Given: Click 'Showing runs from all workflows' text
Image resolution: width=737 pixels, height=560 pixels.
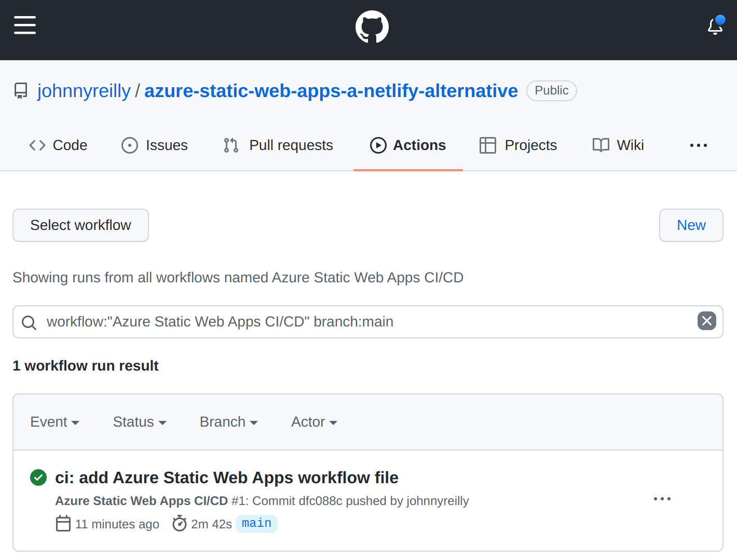Looking at the screenshot, I should 238,278.
